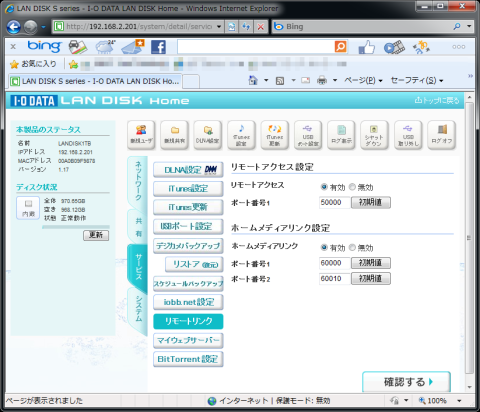Click the add-to-favorites star with green arrow
Image resolution: width=480 pixels, height=412 pixels.
coord(73,64)
